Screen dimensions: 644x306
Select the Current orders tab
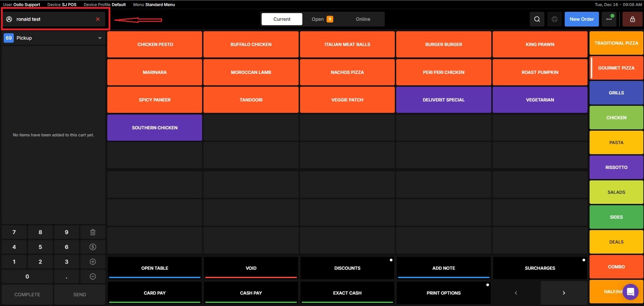pyautogui.click(x=281, y=19)
